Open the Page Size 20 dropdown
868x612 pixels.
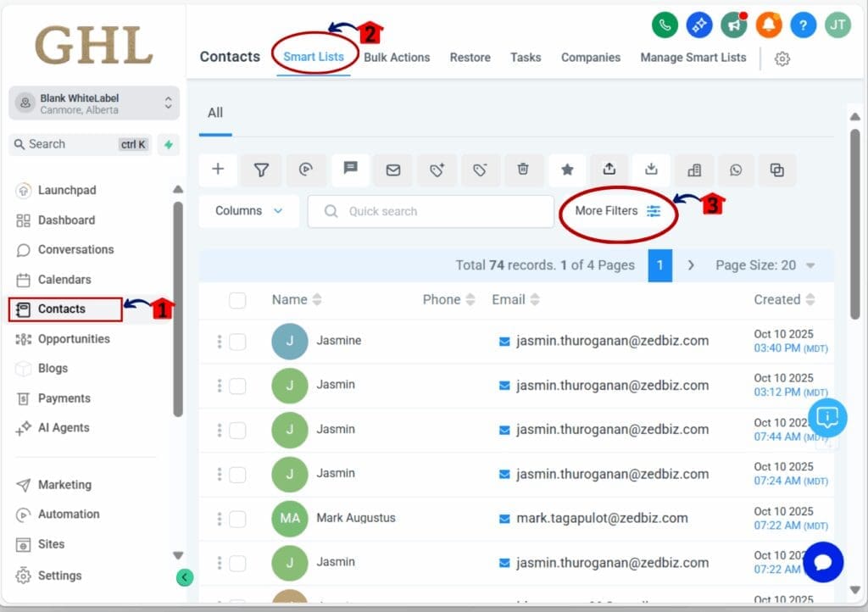(x=765, y=265)
